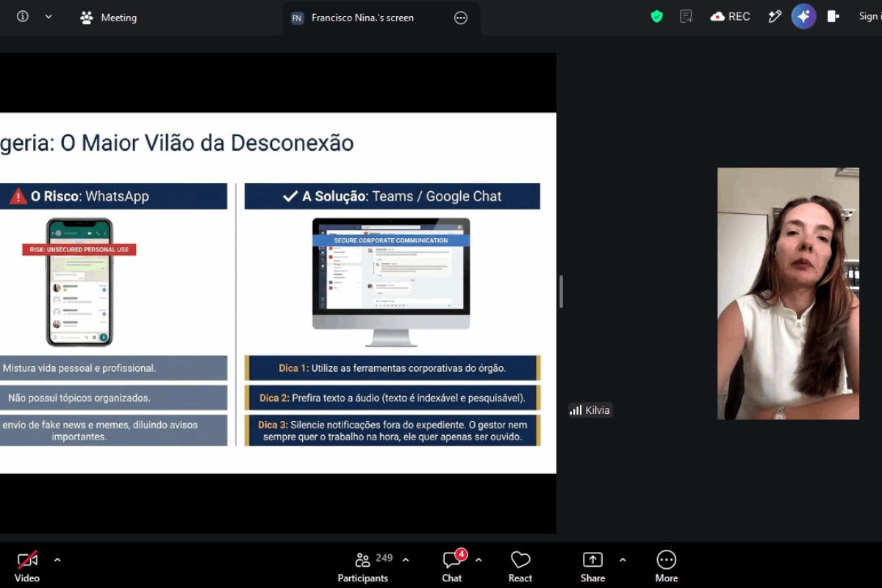Image resolution: width=882 pixels, height=588 pixels.
Task: Click 'Dica 3: Silencie notificações' row
Action: click(x=392, y=430)
